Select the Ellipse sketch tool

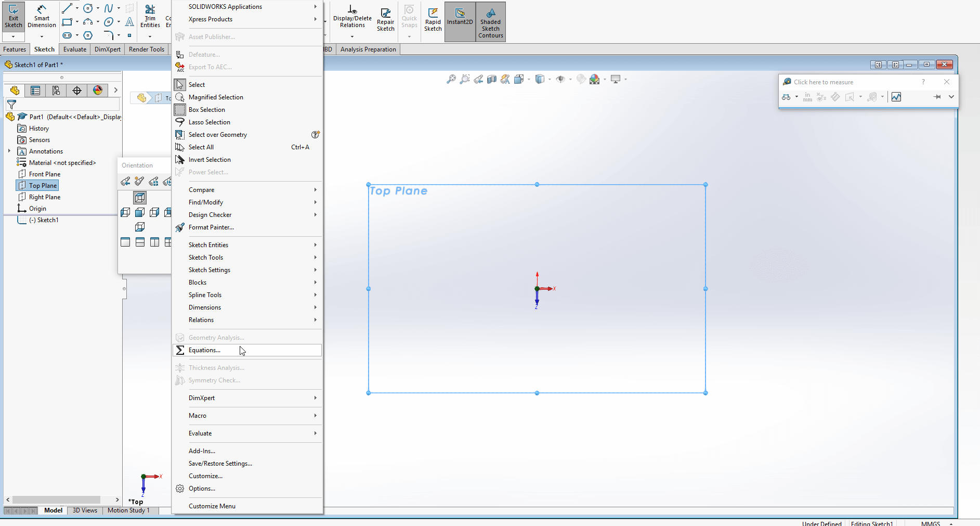coord(109,22)
